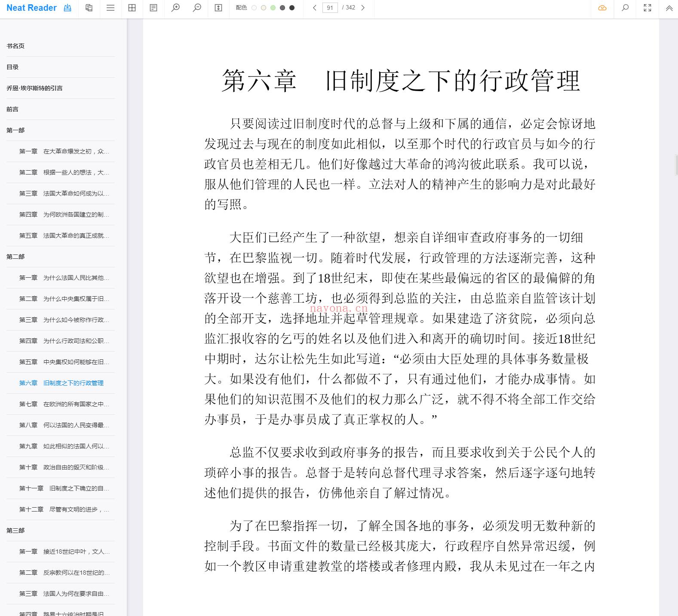Go to next page with right arrow
The image size is (678, 616).
tap(363, 8)
